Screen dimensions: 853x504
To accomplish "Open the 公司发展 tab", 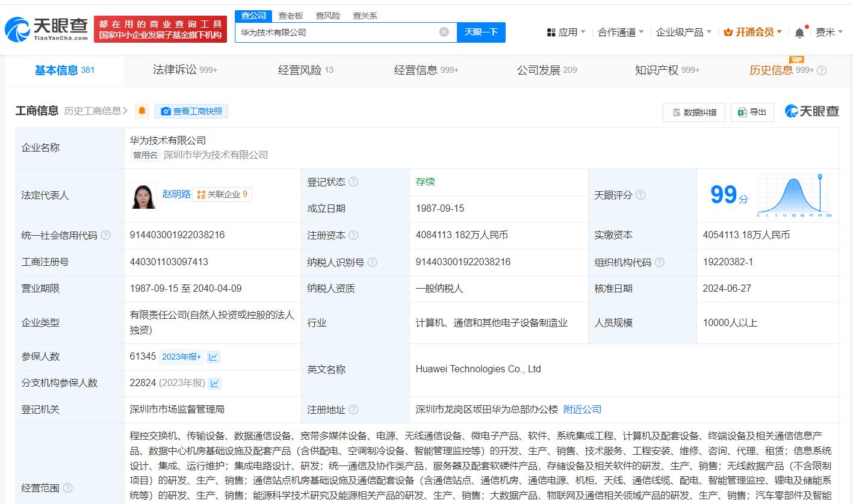I will (x=547, y=70).
